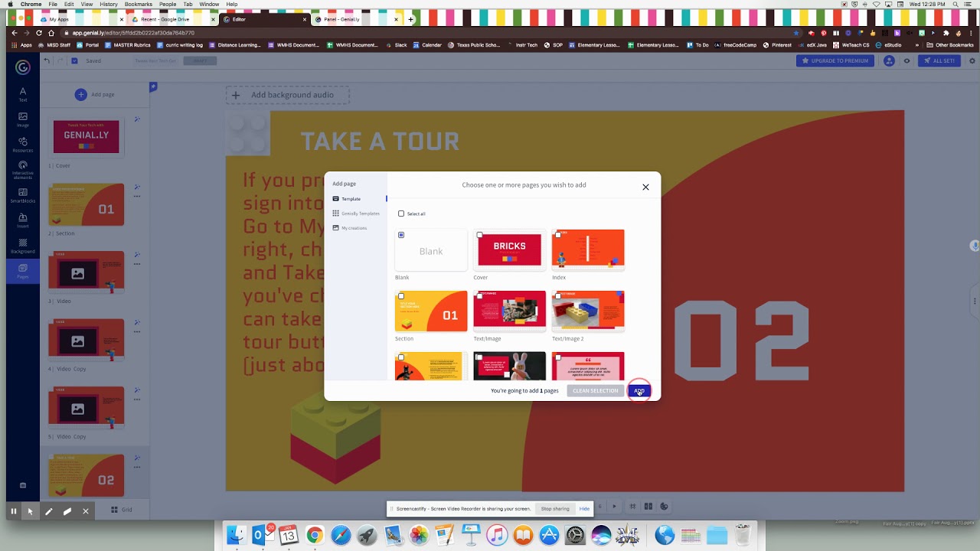Select the Screencastify eraser tool
Image resolution: width=980 pixels, height=551 pixels.
point(67,511)
